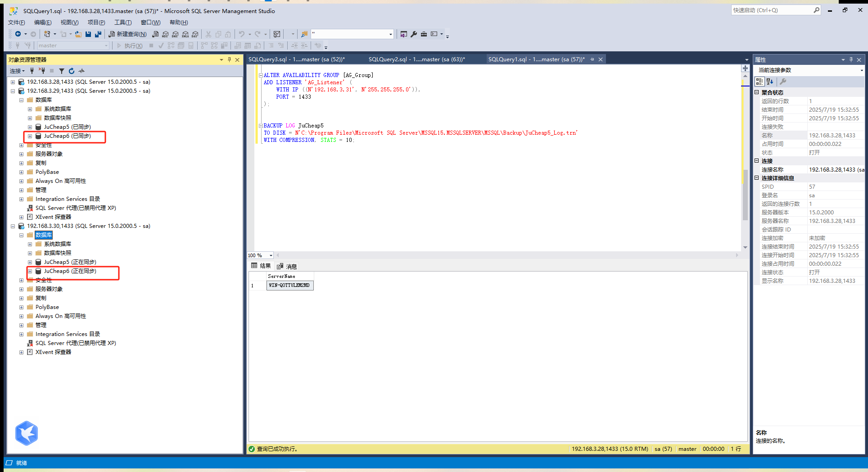
Task: Select the highlighted 数据库 folder under 192.168.3.30
Action: point(44,235)
